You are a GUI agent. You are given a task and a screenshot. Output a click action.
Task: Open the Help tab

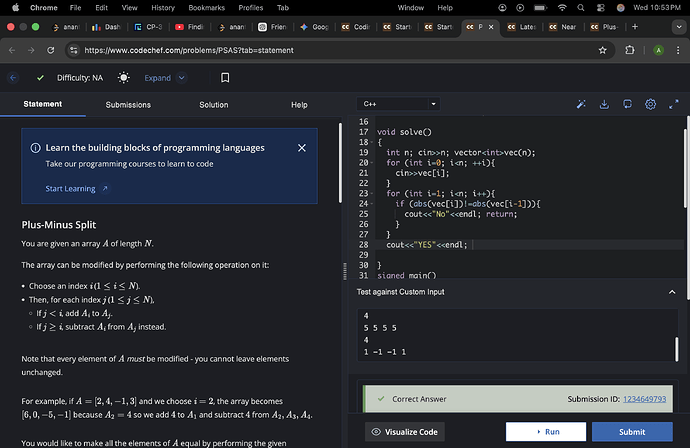(299, 105)
